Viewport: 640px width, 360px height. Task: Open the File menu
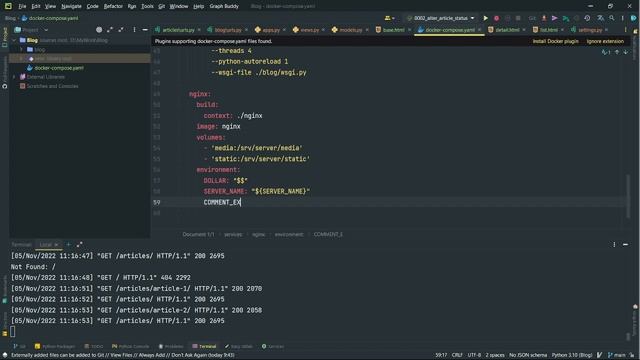(x=22, y=6)
